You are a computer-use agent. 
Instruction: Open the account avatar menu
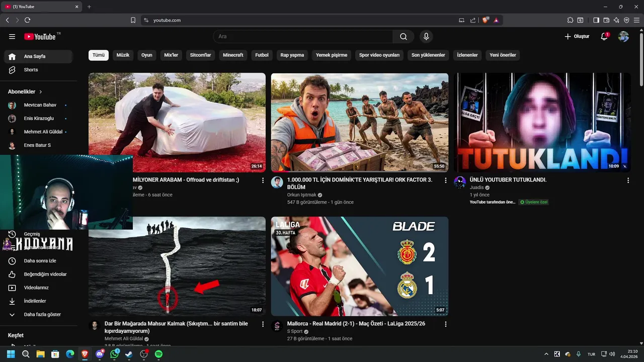click(623, 37)
